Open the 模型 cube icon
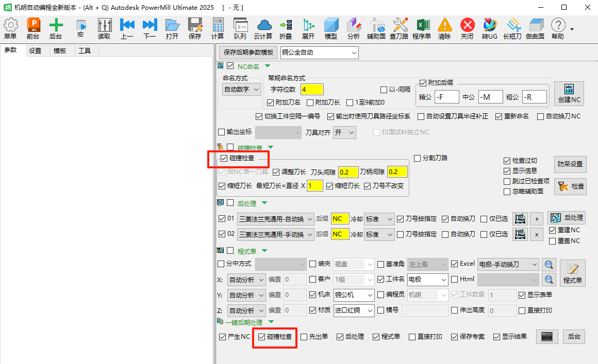This screenshot has height=364, width=598. [x=331, y=28]
